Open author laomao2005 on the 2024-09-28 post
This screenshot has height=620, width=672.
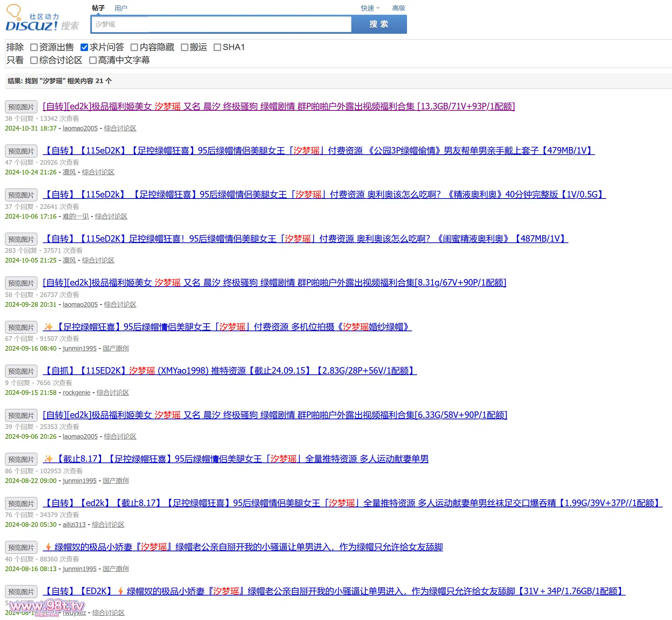coord(80,305)
